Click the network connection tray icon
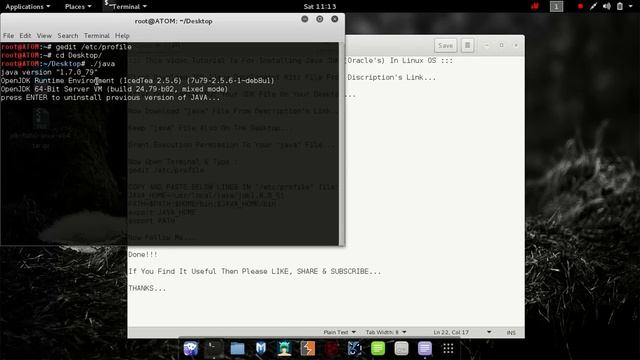This screenshot has width=640, height=360. [593, 6]
